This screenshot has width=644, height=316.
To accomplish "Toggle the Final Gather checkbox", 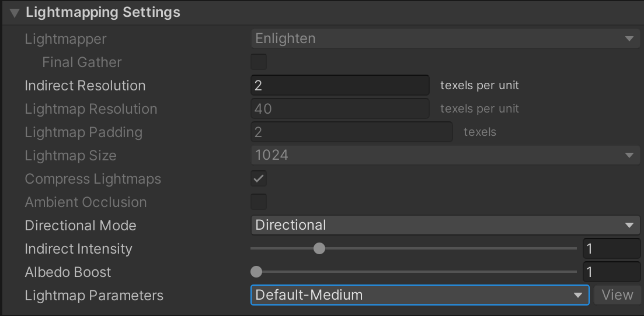I will pyautogui.click(x=259, y=62).
